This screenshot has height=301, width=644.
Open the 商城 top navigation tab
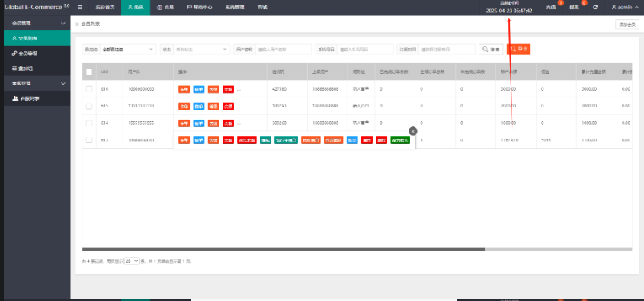point(262,8)
